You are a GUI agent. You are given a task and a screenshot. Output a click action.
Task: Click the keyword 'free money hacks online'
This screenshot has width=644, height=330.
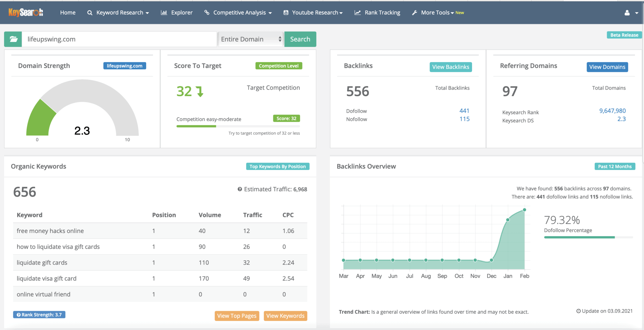pyautogui.click(x=50, y=231)
